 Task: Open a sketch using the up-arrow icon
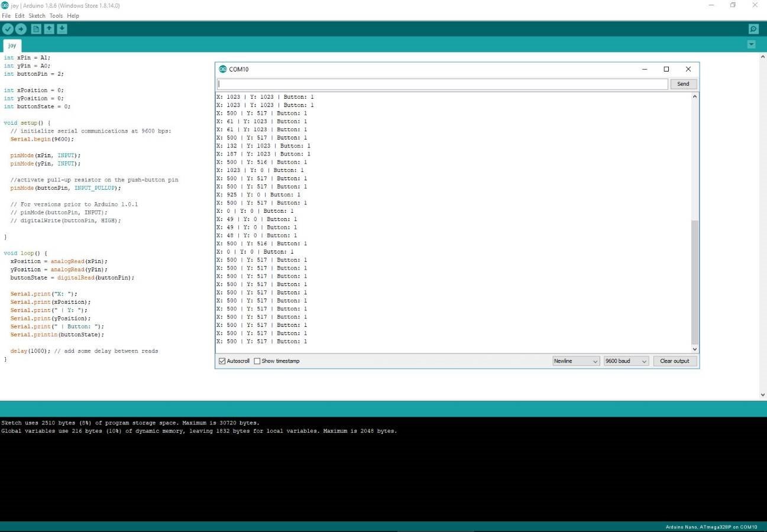[49, 29]
